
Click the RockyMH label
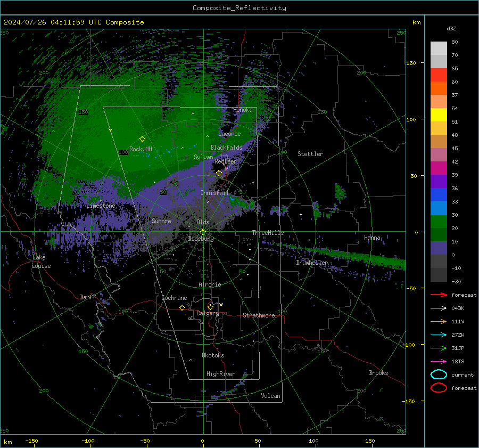point(141,149)
